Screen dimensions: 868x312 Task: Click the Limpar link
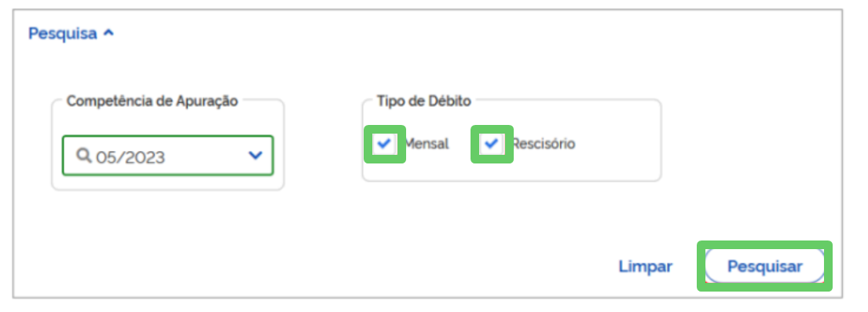tap(646, 266)
